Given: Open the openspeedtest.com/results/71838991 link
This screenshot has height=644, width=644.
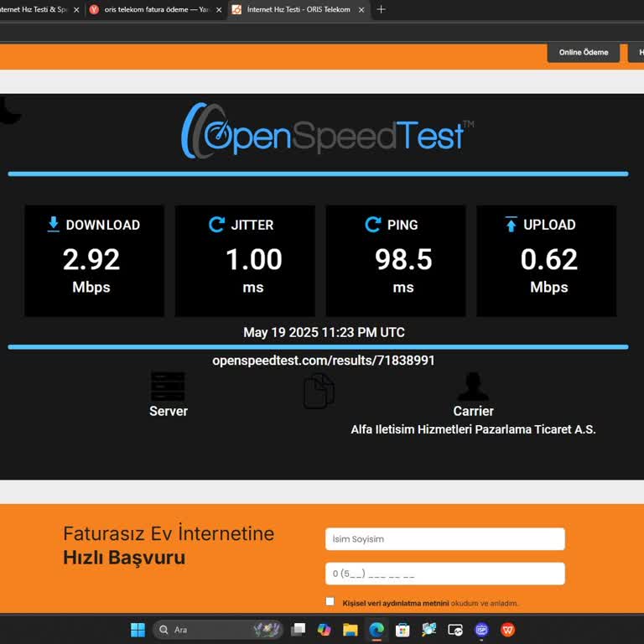Looking at the screenshot, I should click(x=323, y=361).
